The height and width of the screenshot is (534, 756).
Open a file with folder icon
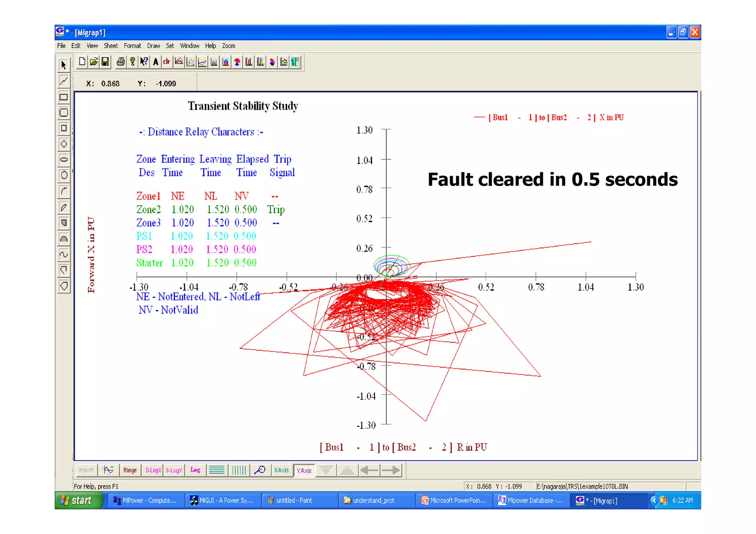tap(94, 62)
